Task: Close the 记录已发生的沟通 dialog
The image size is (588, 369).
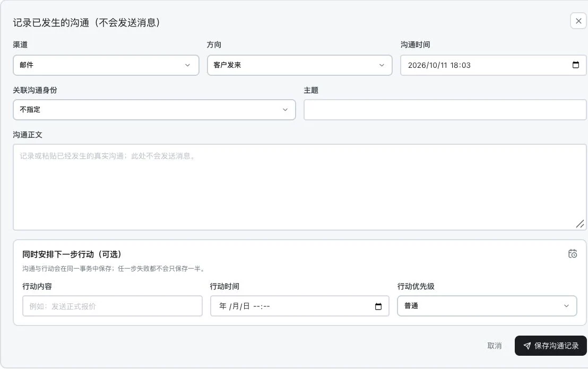Action: [578, 21]
